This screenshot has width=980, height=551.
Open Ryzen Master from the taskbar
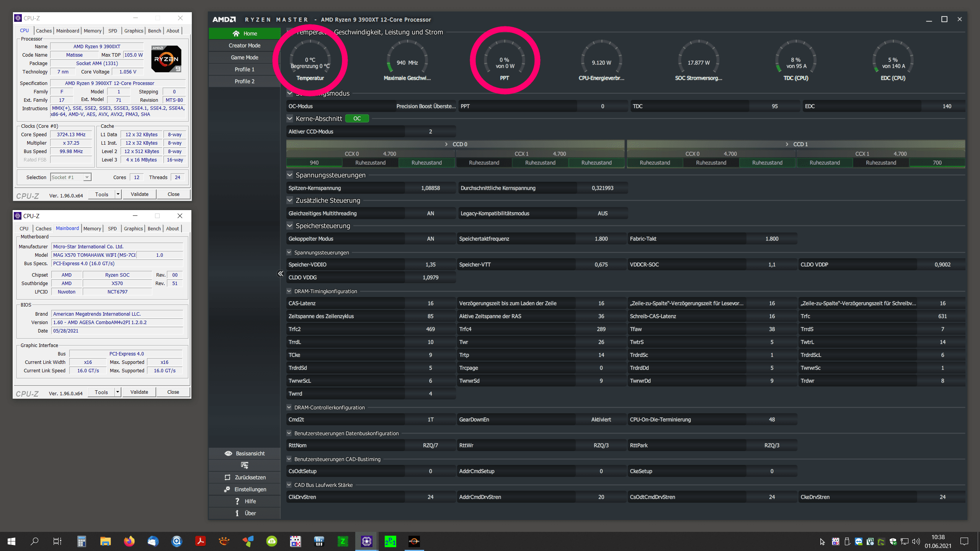pyautogui.click(x=414, y=541)
